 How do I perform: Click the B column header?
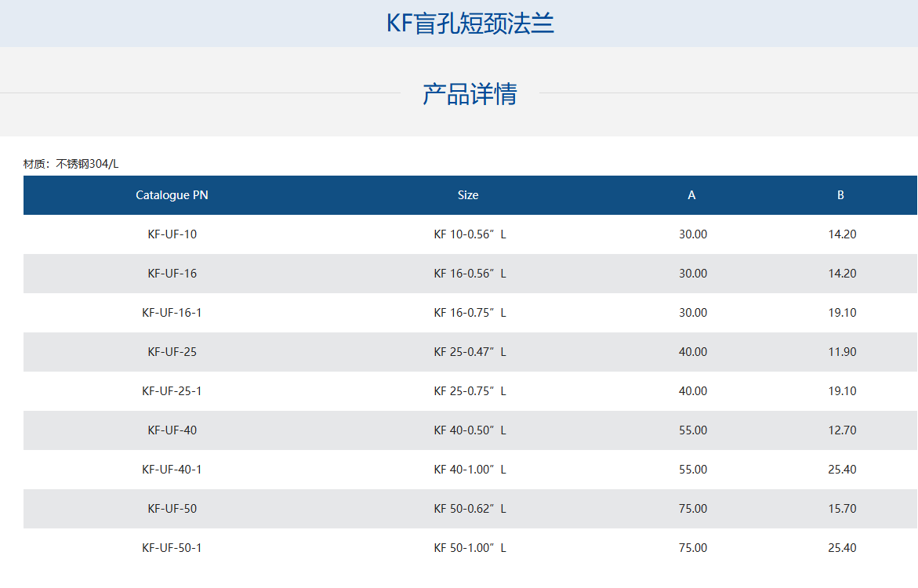click(840, 195)
